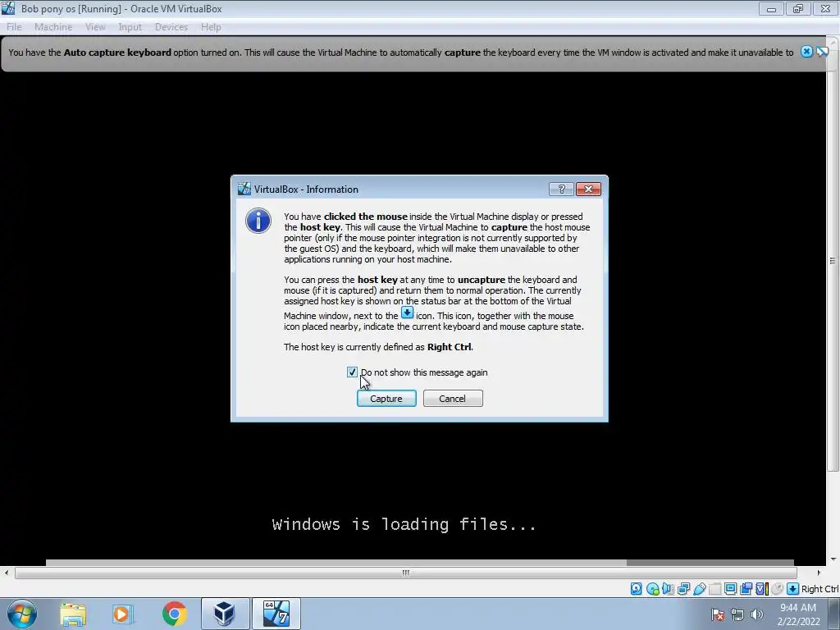Image resolution: width=840 pixels, height=630 pixels.
Task: Click the Action Center flag tray icon
Action: pyautogui.click(x=718, y=614)
